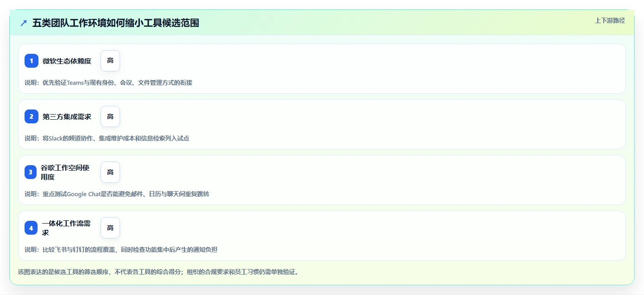This screenshot has width=644, height=295.
Task: Click the 谷歌工作空间使用度 heading
Action: point(65,172)
